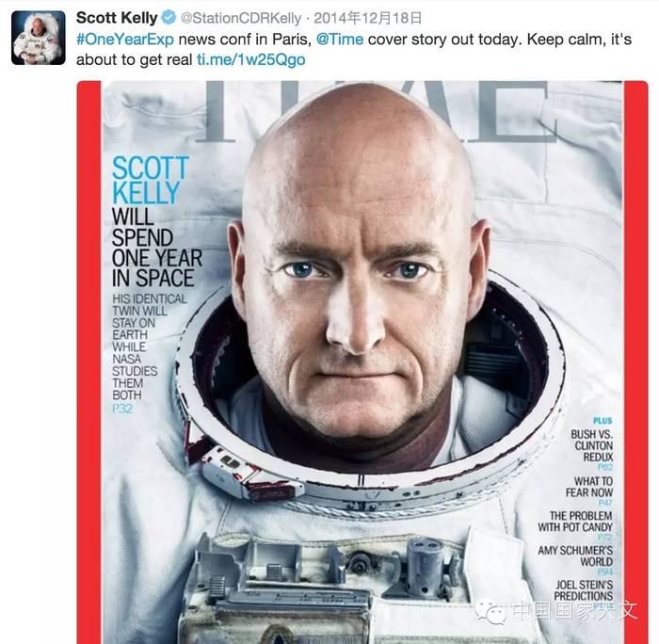The width and height of the screenshot is (659, 644).
Task: Open Scott Kelly's astronaut profile avatar
Action: (39, 38)
